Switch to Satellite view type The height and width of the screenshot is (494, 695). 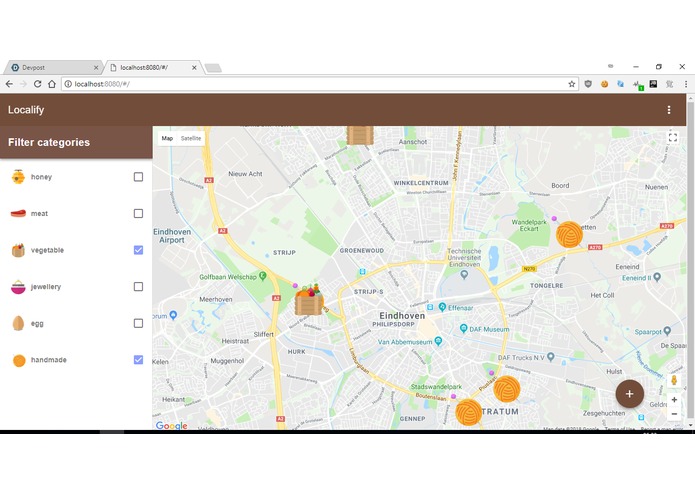point(191,138)
